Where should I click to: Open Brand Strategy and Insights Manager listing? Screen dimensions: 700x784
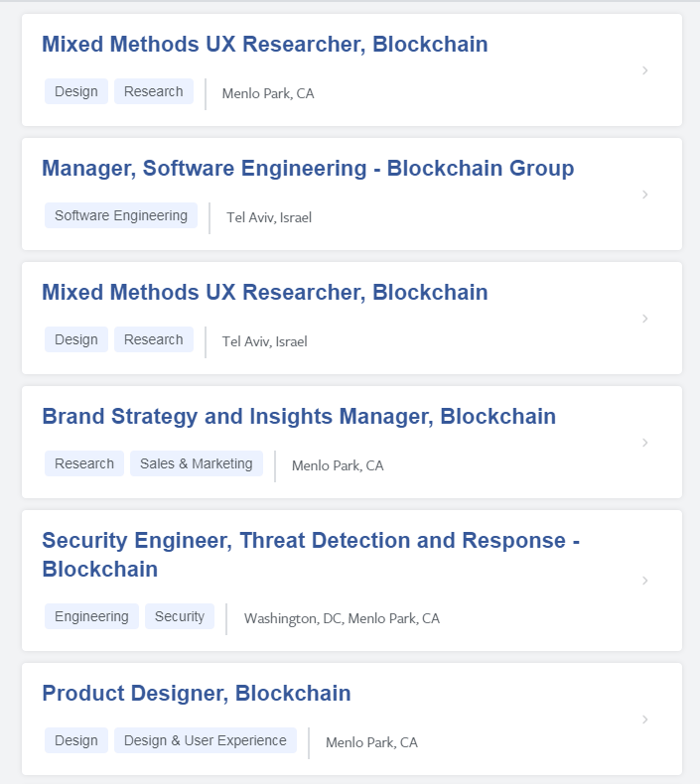[299, 417]
